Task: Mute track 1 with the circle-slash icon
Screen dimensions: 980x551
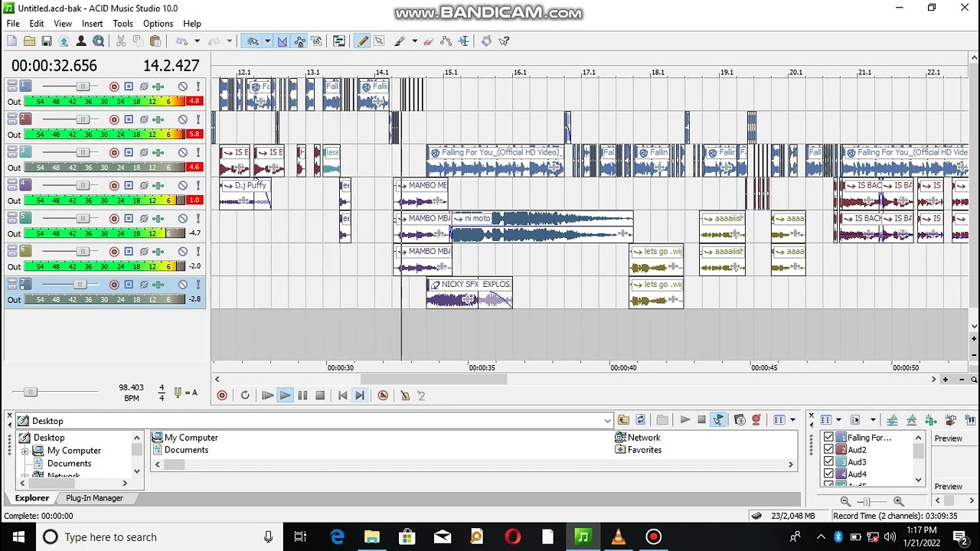Action: [183, 86]
